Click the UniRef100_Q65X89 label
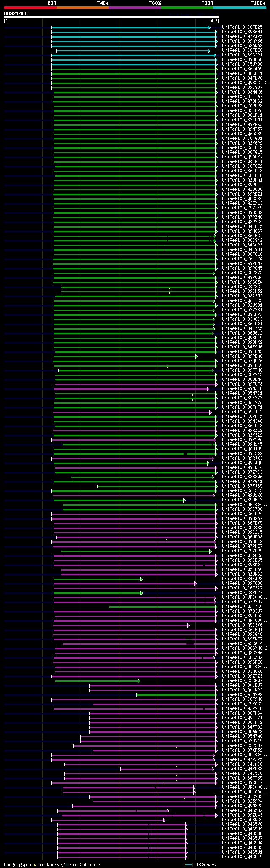This screenshot has height=868, width=270. coord(242,134)
